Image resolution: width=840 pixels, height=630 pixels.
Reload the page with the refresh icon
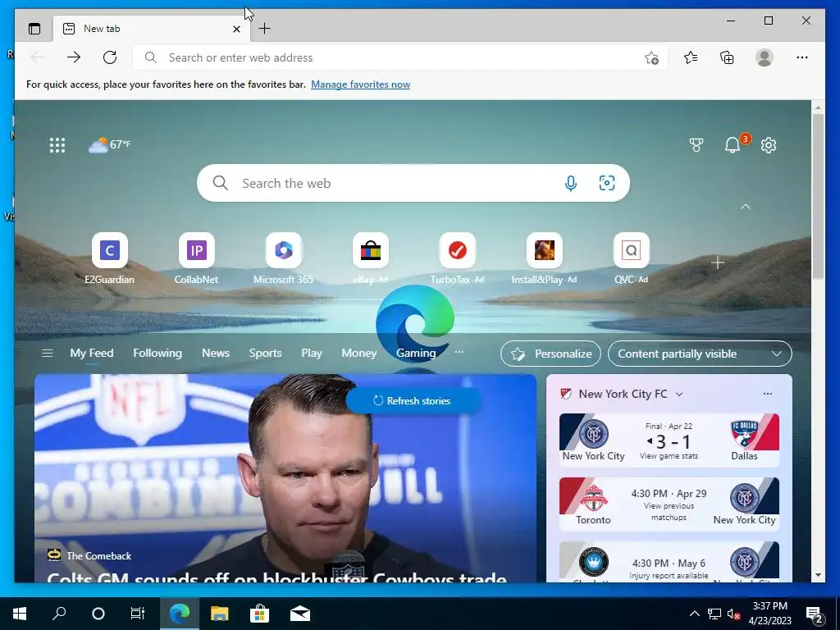[110, 57]
